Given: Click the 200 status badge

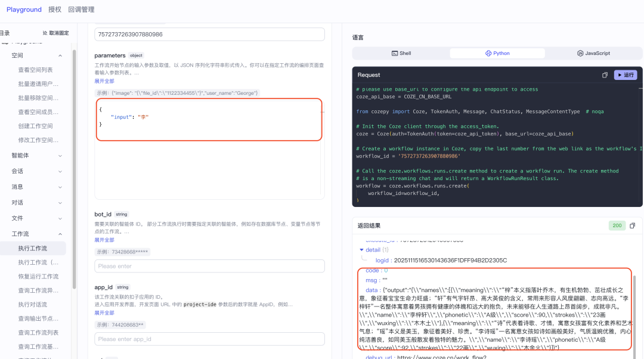Looking at the screenshot, I should (617, 225).
